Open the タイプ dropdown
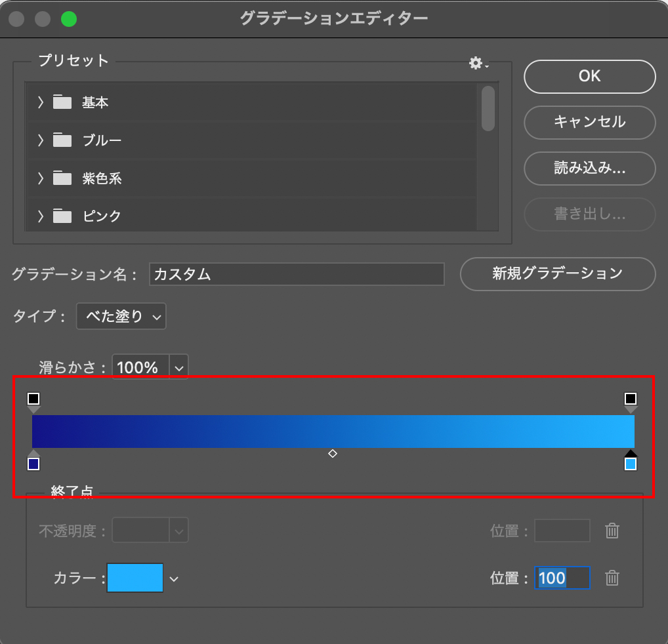668x644 pixels. click(x=121, y=316)
